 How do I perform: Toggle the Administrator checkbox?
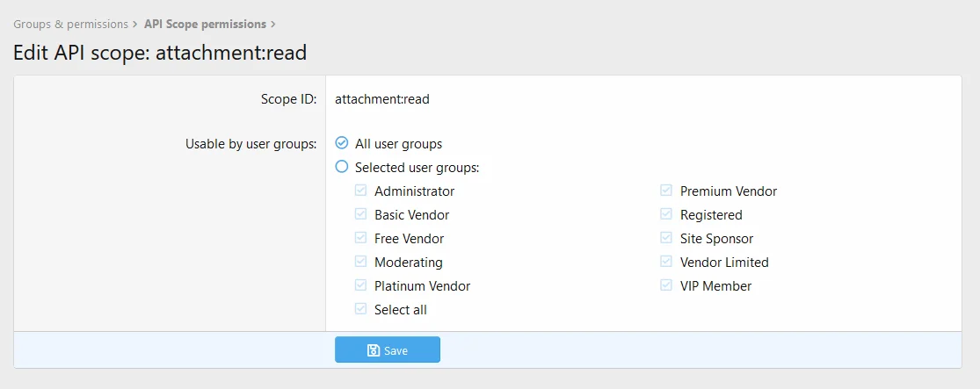click(x=360, y=191)
